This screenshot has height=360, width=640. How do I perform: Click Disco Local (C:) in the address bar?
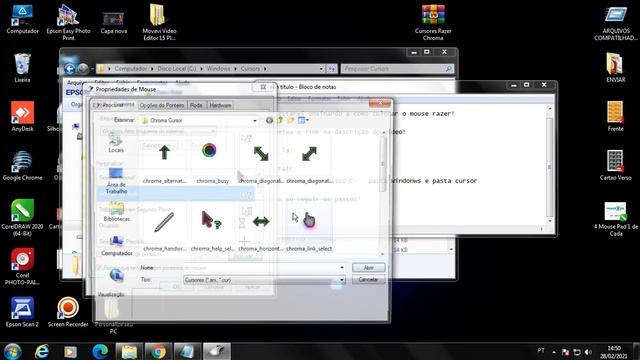[177, 69]
